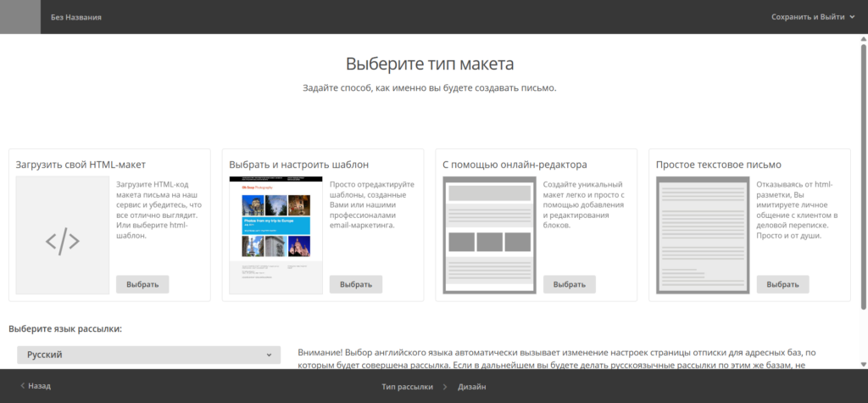Click the page vertical scrollbar
Image resolution: width=868 pixels, height=403 pixels.
(x=864, y=175)
